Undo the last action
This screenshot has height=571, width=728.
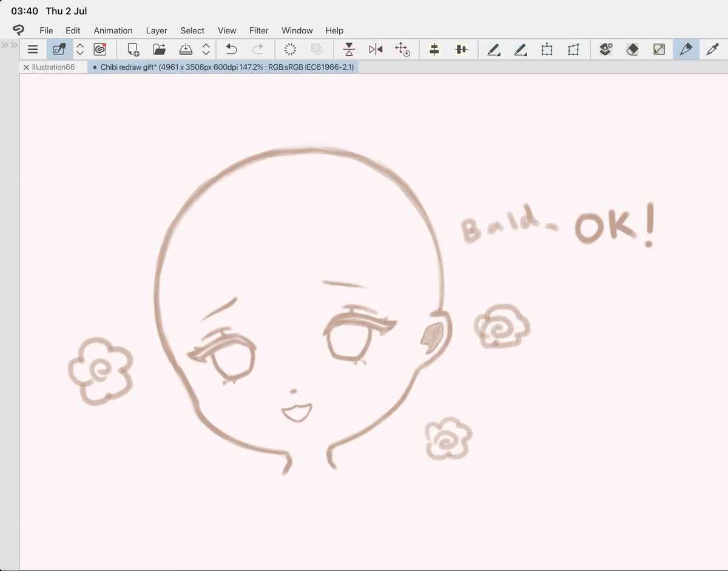(231, 50)
